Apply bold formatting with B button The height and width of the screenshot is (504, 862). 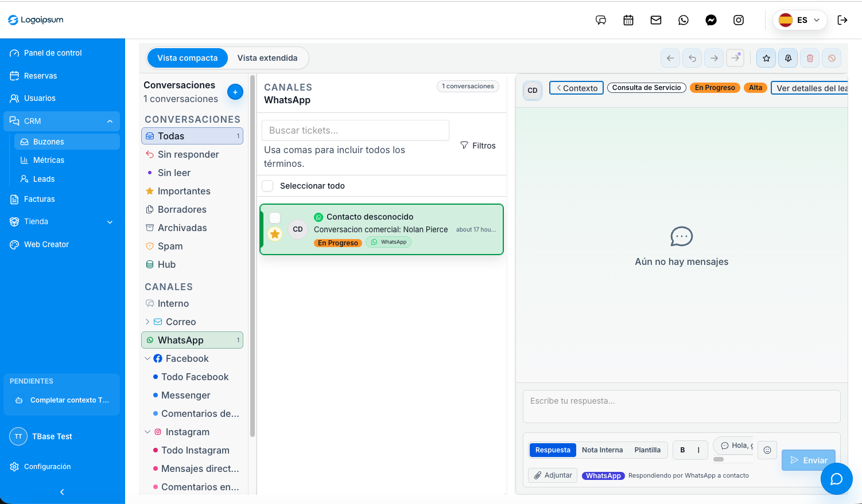[682, 450]
